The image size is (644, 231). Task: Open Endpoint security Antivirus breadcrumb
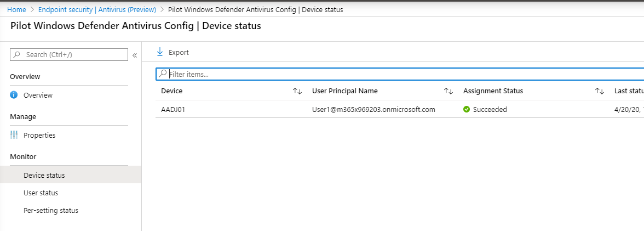click(97, 10)
